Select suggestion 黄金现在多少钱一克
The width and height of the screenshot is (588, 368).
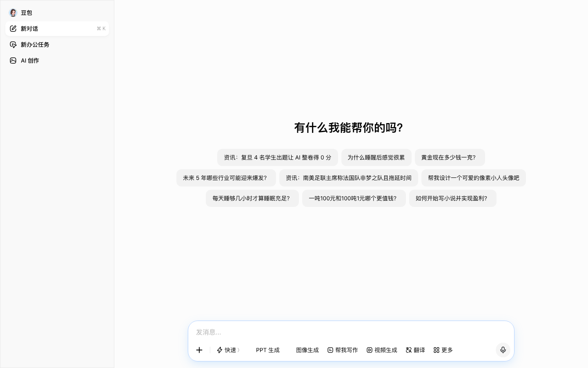coord(450,157)
